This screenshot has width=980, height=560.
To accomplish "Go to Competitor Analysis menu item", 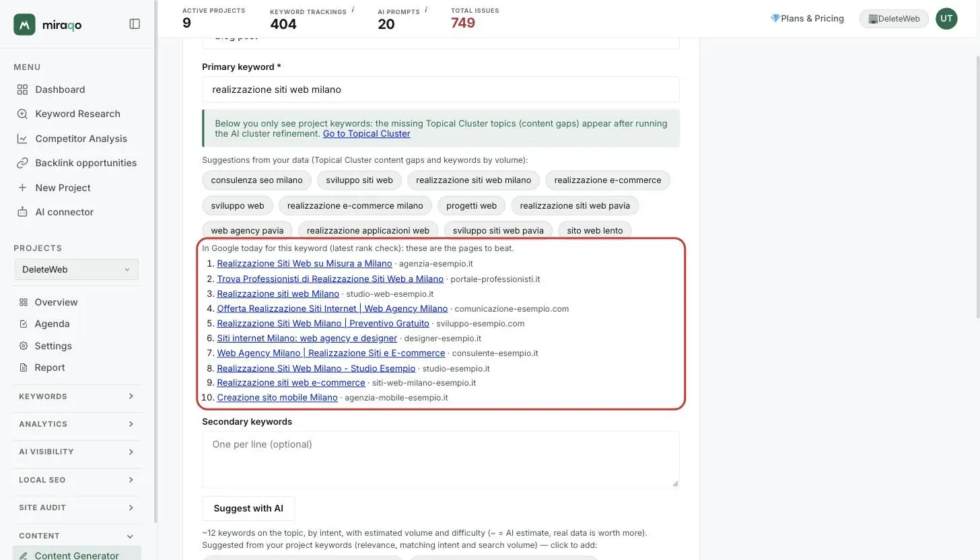I will click(81, 139).
